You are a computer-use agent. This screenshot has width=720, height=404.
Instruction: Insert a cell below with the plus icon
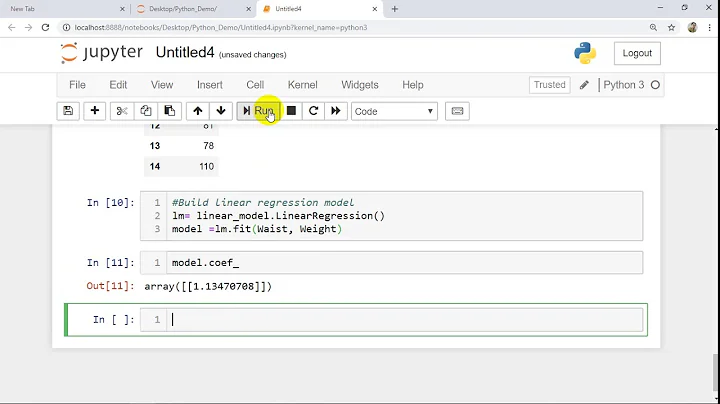[x=95, y=111]
